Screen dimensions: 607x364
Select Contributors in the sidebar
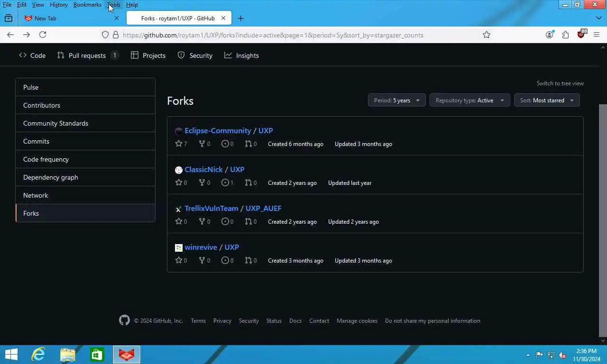tap(85, 105)
